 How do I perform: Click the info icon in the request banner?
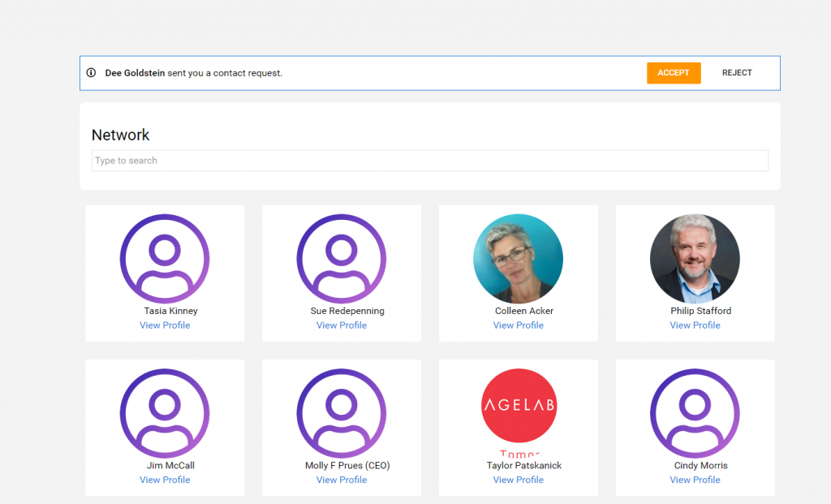pyautogui.click(x=91, y=72)
